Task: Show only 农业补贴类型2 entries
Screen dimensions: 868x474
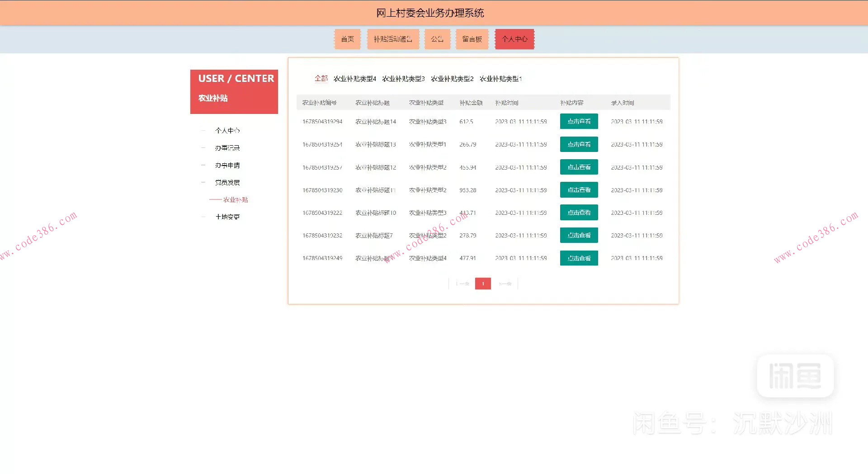Action: pos(452,79)
